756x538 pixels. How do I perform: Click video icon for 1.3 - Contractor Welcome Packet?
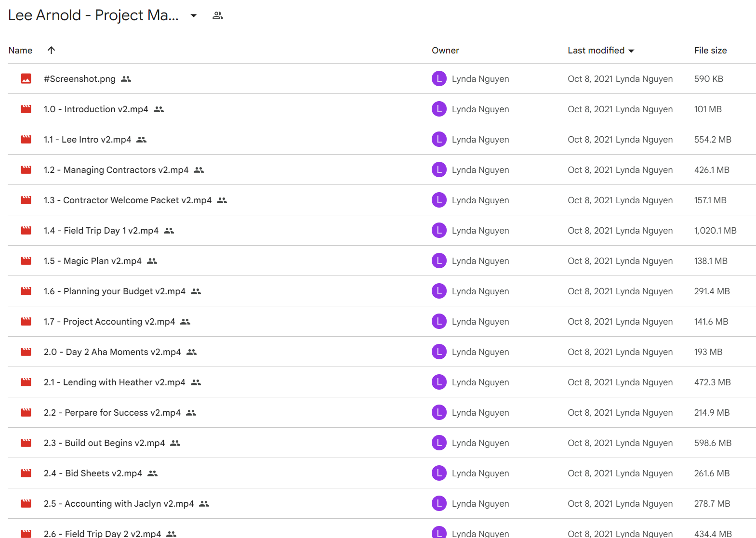pos(26,200)
